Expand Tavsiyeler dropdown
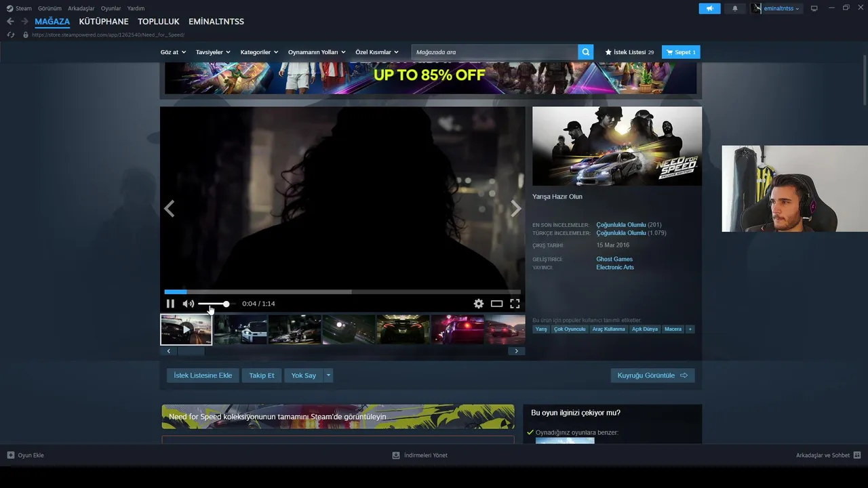868x488 pixels. point(213,52)
